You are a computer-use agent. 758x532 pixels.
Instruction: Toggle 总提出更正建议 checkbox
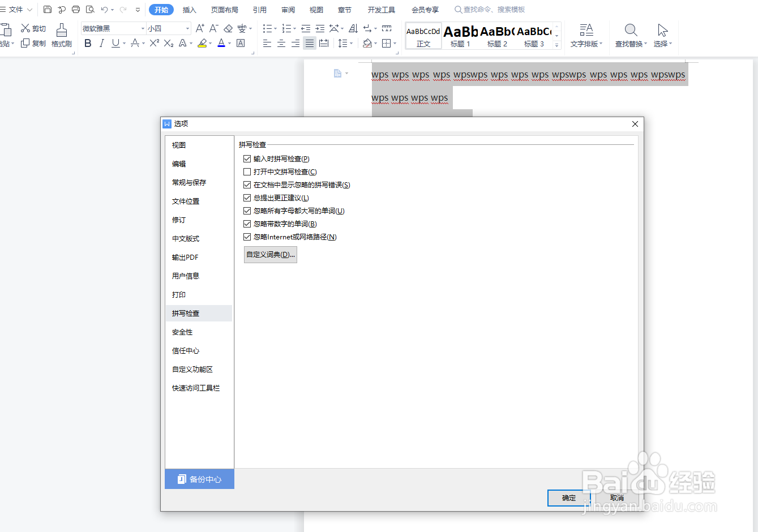coord(247,198)
